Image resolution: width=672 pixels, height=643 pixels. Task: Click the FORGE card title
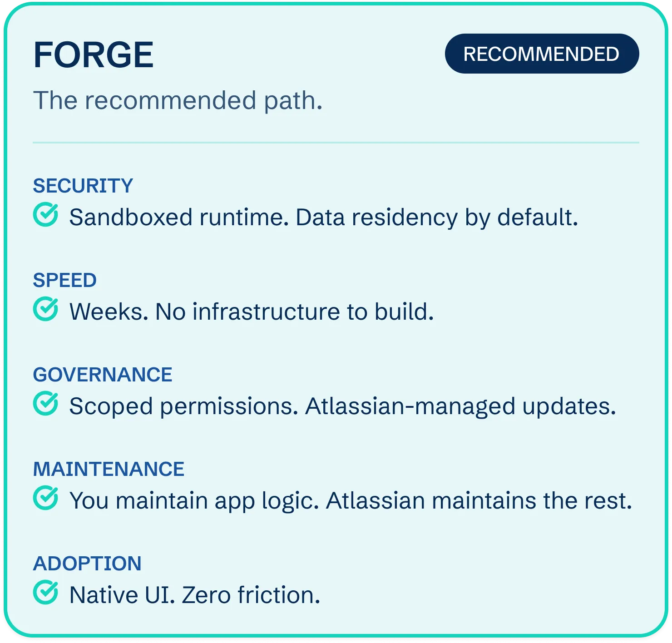pos(94,55)
